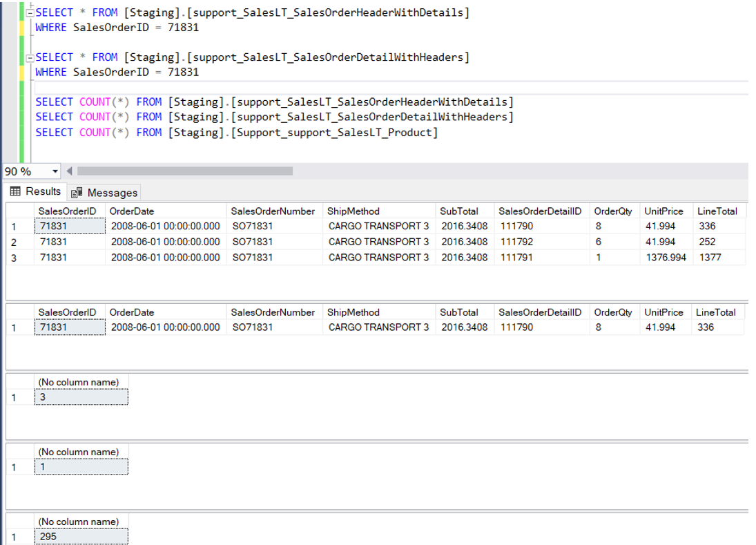Select ShipMethod column header in first grid
Screen dimensions: 756x545
tap(353, 211)
